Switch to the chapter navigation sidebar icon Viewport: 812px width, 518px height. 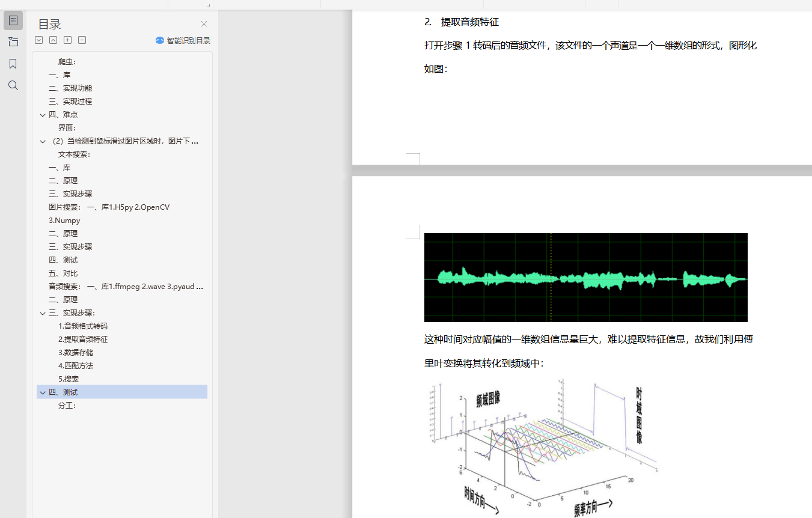coord(13,42)
